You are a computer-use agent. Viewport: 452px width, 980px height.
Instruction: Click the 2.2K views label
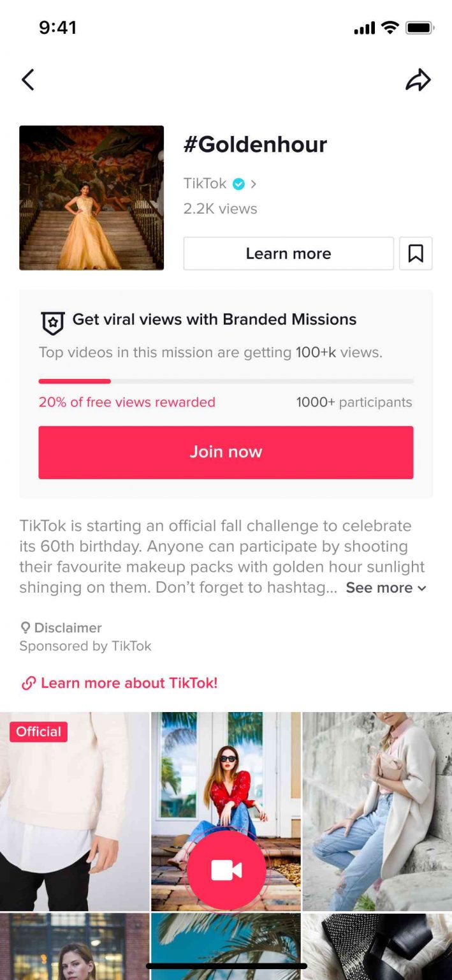coord(220,208)
